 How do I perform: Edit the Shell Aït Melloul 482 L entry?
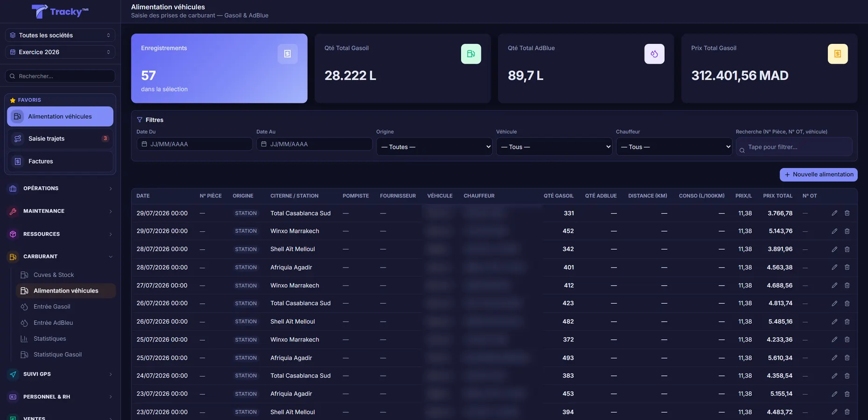834,322
